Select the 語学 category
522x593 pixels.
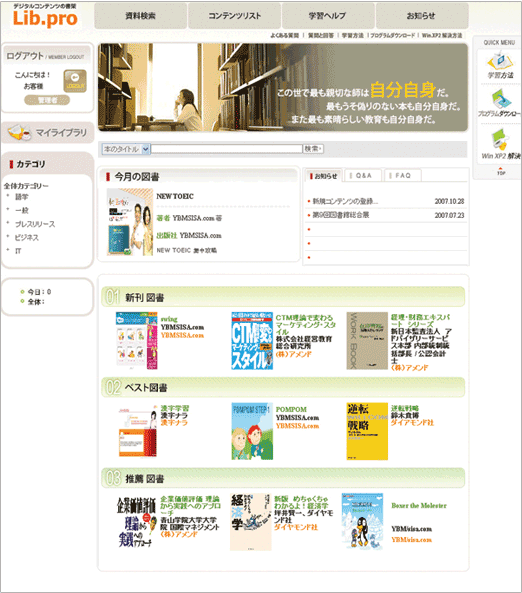[22, 197]
